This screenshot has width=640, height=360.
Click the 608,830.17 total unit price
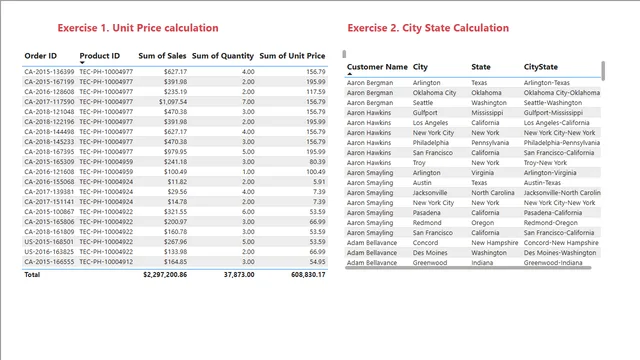308,275
